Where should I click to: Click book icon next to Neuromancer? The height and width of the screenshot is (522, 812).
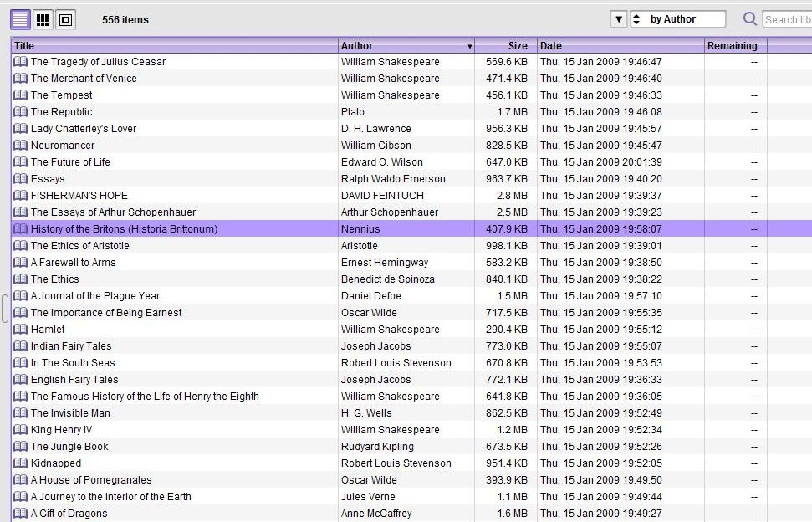coord(21,146)
